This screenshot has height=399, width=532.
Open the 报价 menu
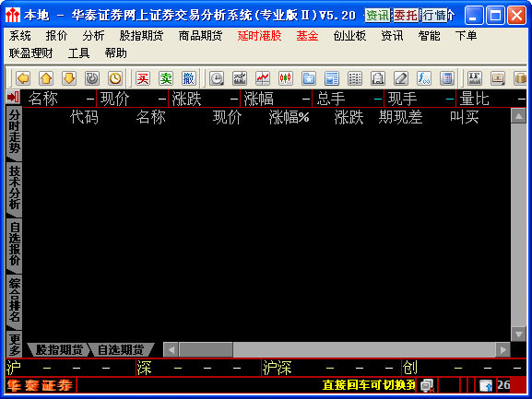coord(56,36)
